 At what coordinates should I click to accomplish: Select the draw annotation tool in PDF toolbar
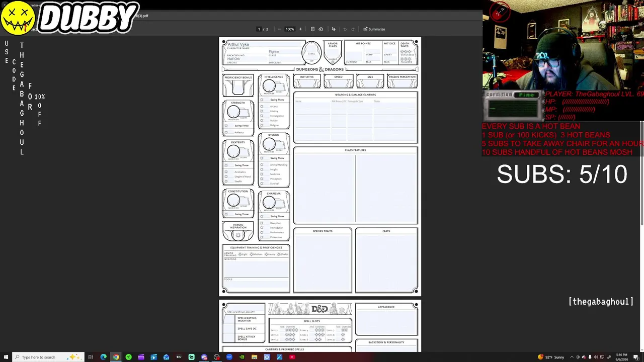click(333, 29)
